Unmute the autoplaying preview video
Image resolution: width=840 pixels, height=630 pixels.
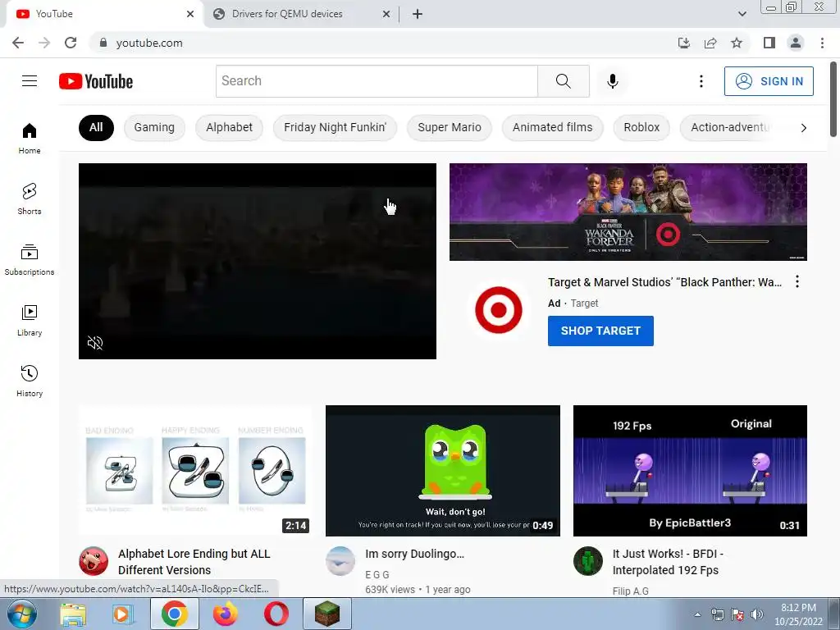click(x=95, y=343)
